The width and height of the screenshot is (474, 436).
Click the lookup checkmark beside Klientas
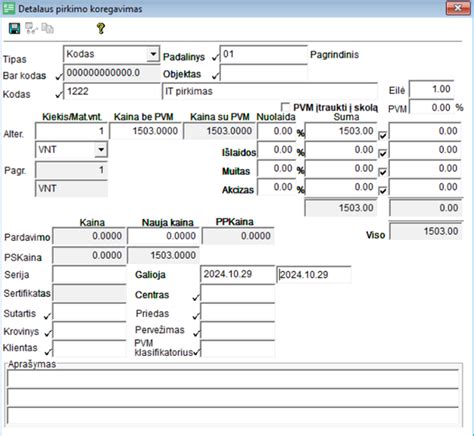pos(48,351)
